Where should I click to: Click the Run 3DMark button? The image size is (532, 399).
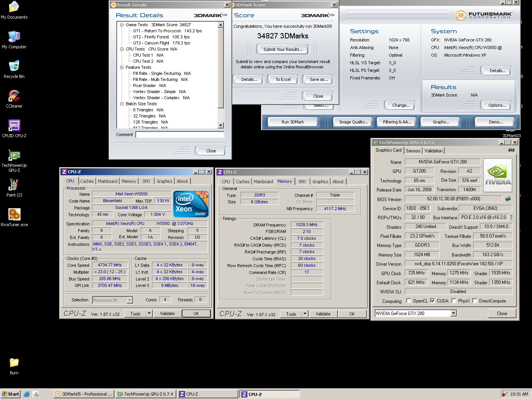click(293, 122)
